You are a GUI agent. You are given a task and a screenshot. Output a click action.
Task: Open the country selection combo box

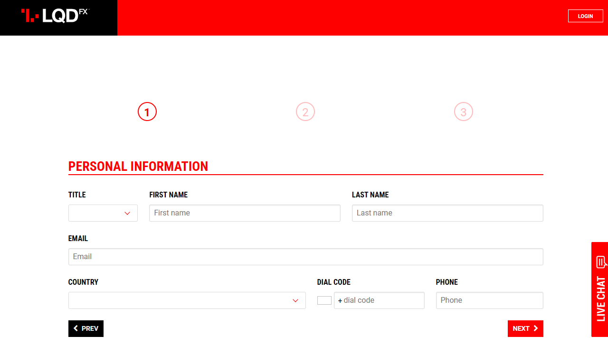pyautogui.click(x=187, y=300)
